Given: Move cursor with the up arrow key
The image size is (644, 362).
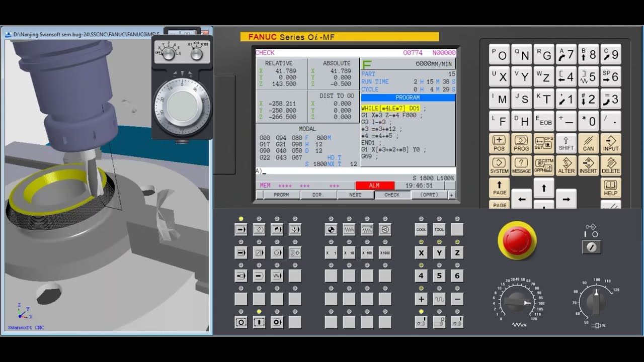Looking at the screenshot, I should tap(544, 188).
